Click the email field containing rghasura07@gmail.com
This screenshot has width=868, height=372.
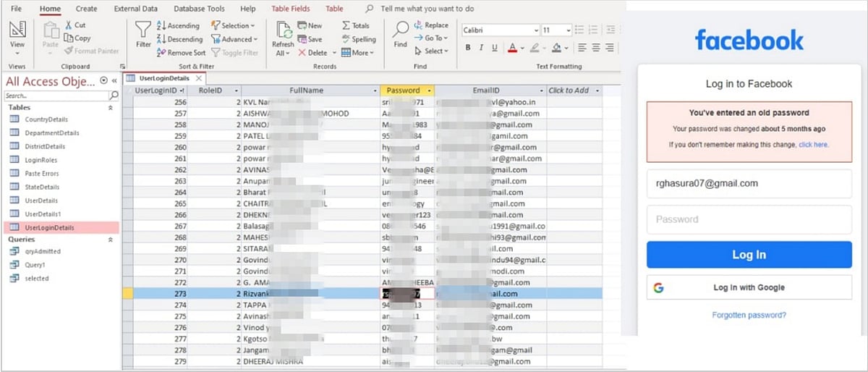749,184
